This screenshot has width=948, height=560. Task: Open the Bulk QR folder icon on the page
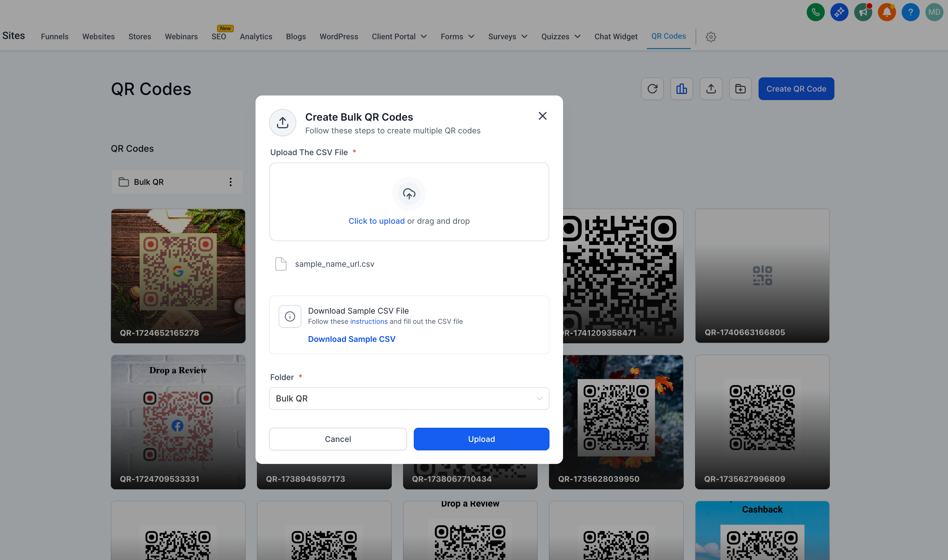[124, 182]
